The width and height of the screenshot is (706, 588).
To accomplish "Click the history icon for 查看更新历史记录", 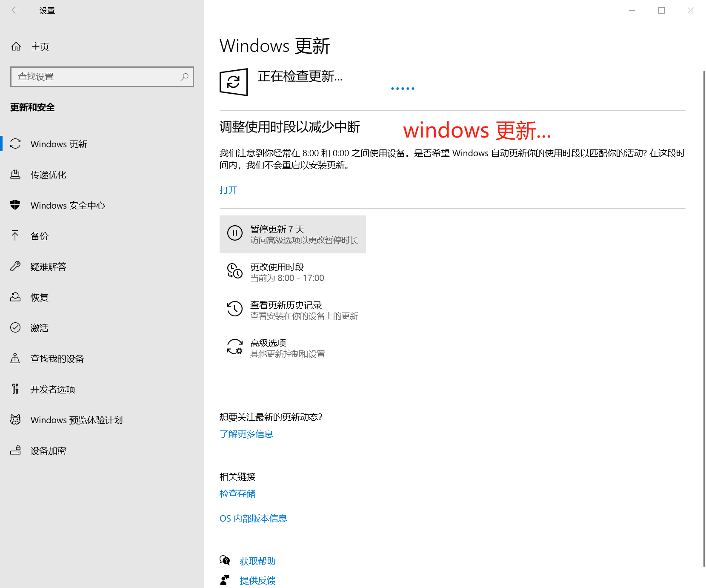I will (x=235, y=309).
